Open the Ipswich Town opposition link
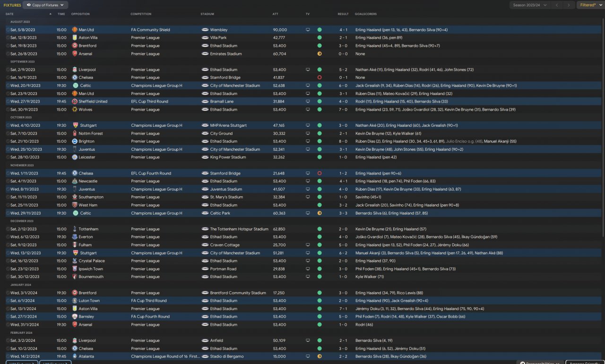The height and width of the screenshot is (364, 605). [x=91, y=269]
